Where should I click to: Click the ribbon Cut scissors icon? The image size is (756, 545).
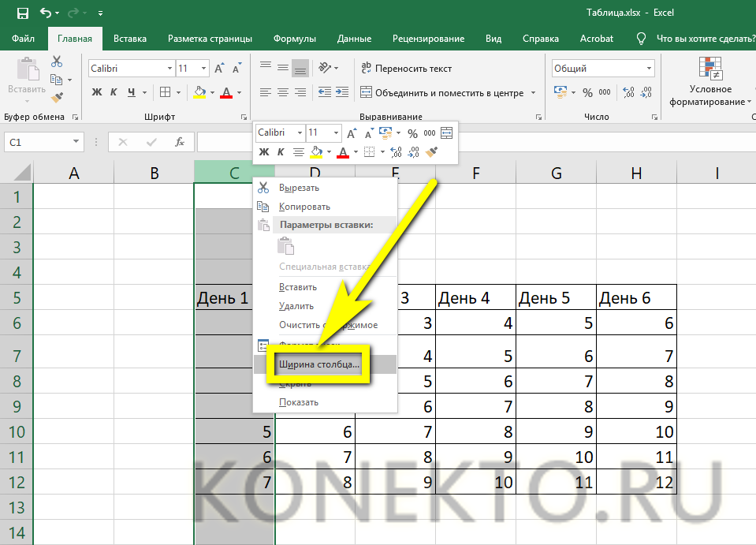[x=57, y=62]
